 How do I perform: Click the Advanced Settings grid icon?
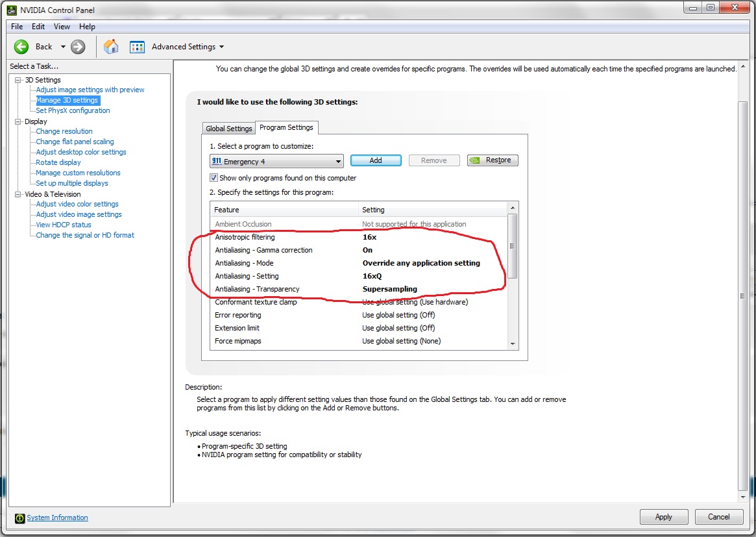coord(138,47)
